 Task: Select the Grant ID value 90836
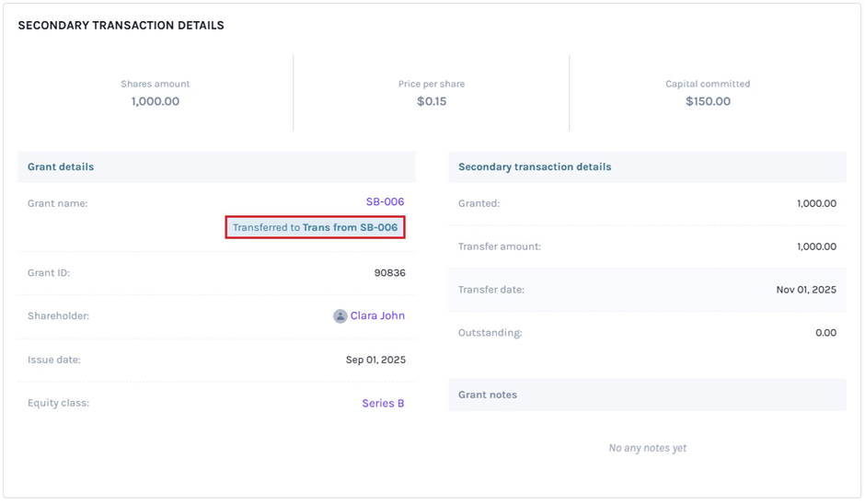pyautogui.click(x=390, y=273)
